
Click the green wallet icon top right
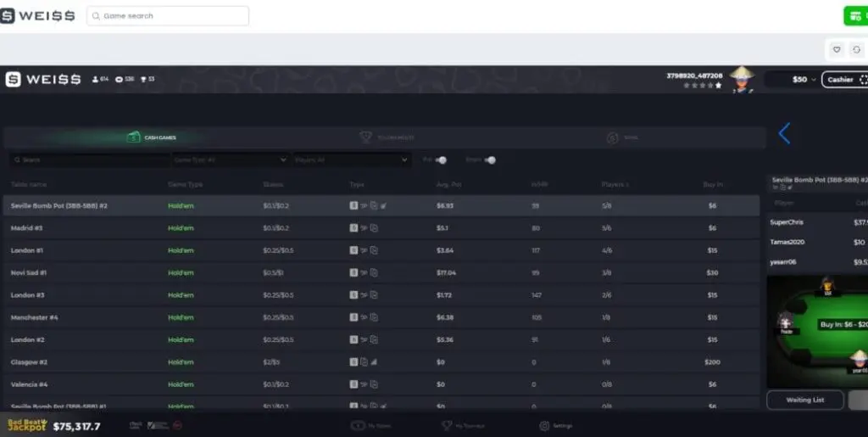(x=856, y=16)
